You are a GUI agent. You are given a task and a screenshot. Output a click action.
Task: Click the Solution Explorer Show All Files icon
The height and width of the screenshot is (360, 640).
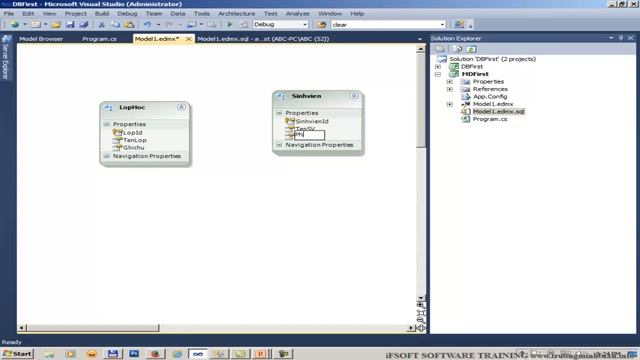coord(458,49)
